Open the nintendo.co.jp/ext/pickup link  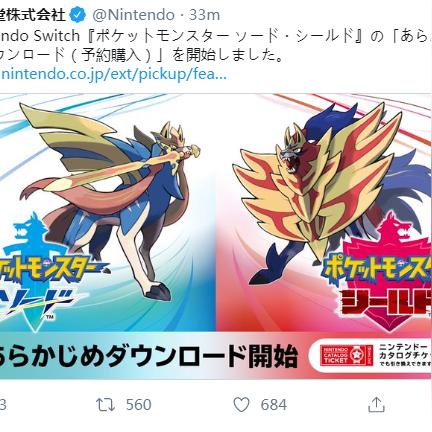(113, 75)
